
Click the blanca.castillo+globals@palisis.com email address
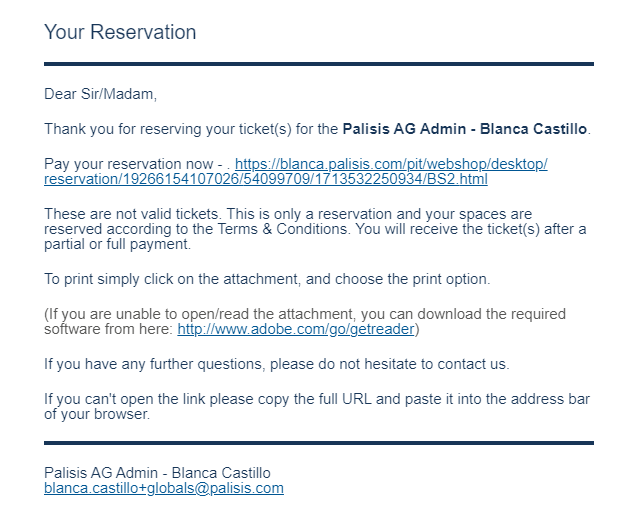[x=164, y=488]
